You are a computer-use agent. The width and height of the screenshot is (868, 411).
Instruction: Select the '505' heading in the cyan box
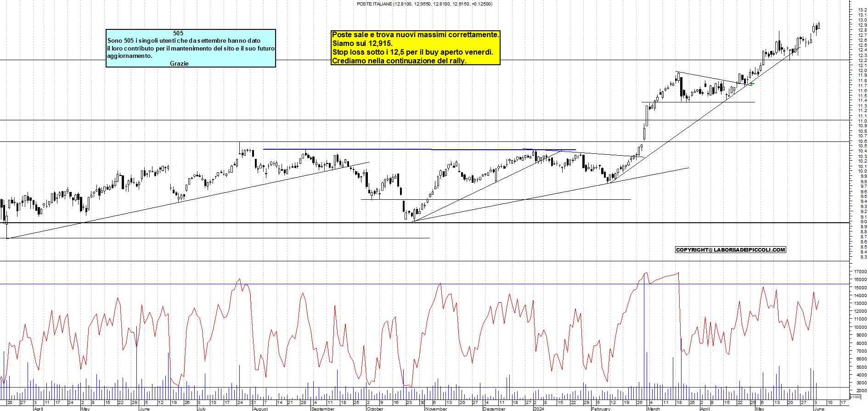pos(178,33)
